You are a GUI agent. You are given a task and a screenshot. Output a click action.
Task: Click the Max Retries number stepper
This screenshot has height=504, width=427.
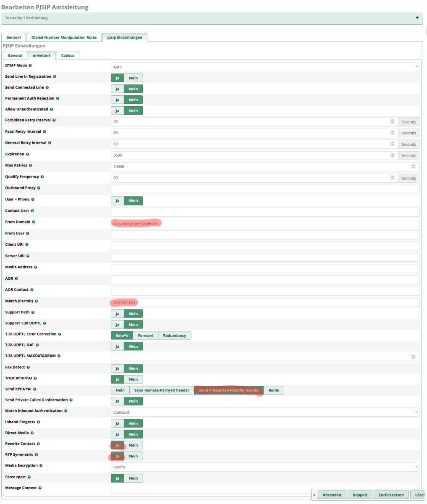tap(413, 166)
